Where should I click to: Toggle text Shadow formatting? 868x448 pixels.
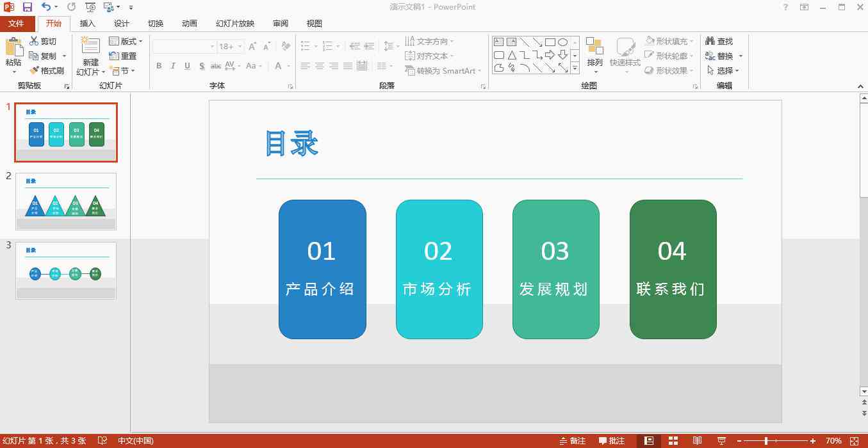pyautogui.click(x=202, y=66)
